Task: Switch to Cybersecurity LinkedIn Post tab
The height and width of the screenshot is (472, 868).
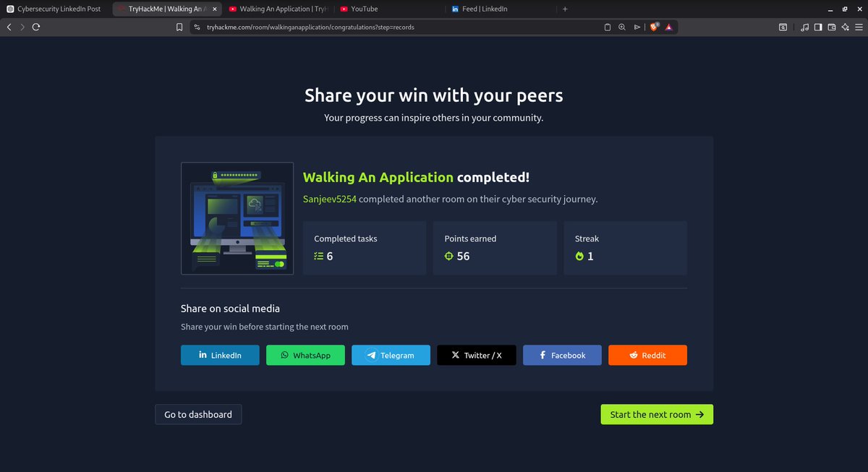Action: 55,9
